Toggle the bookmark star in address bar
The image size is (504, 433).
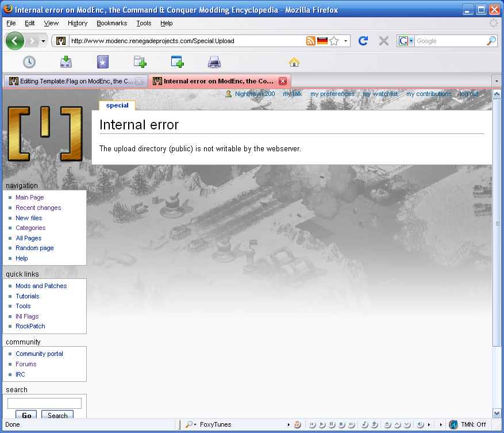tap(334, 41)
